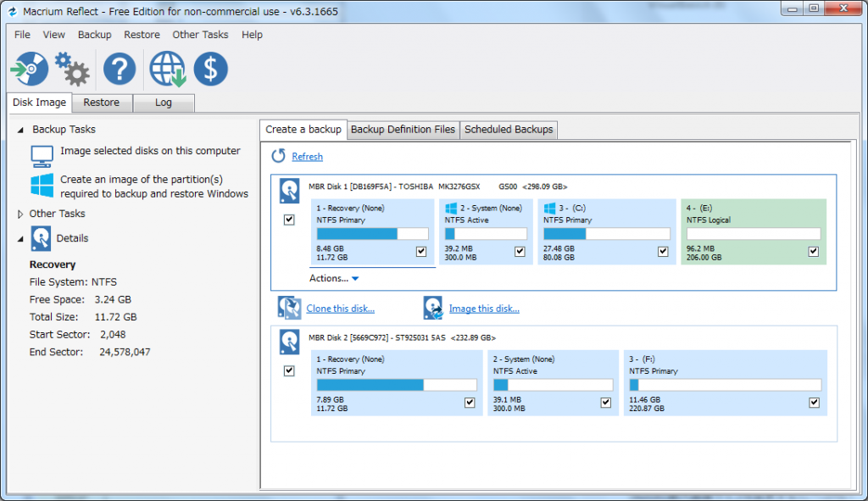The width and height of the screenshot is (868, 501).
Task: Expand the Other Tasks section
Action: click(x=20, y=214)
